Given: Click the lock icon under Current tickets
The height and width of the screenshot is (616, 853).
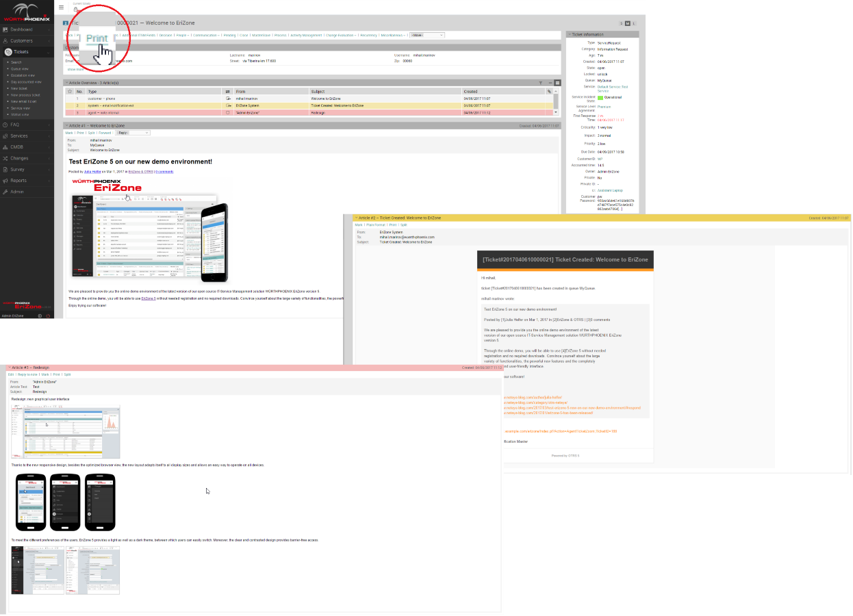Looking at the screenshot, I should [x=75, y=10].
